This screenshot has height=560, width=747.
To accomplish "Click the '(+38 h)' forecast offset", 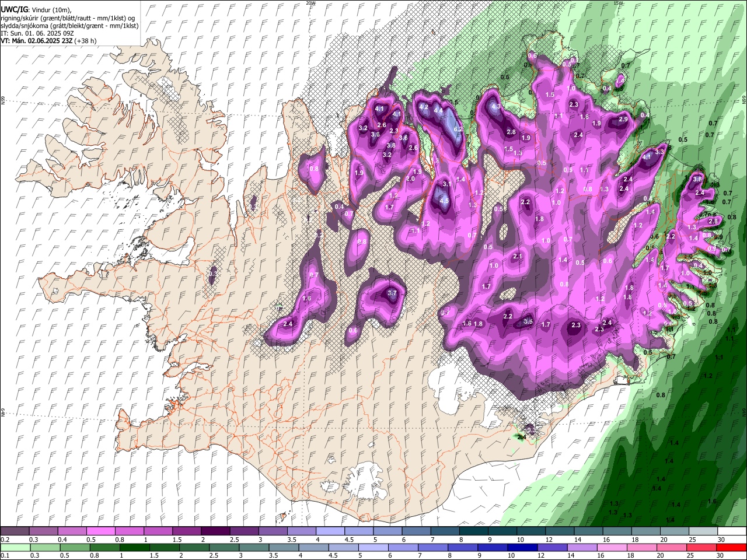I will (85, 41).
